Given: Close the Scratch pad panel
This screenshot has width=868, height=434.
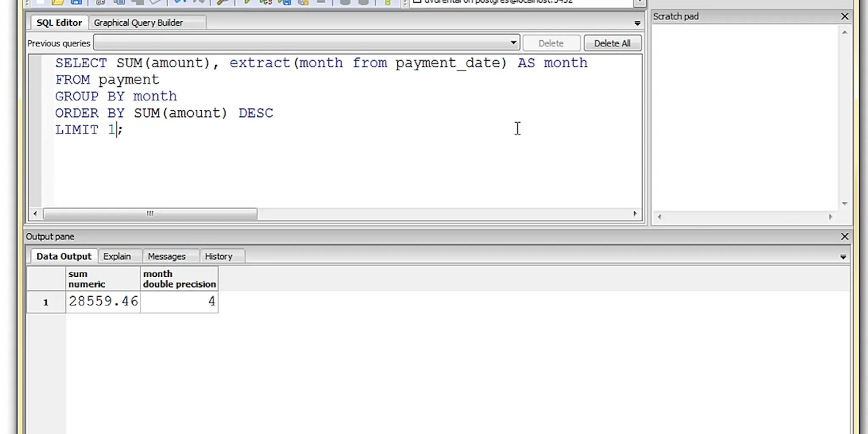Looking at the screenshot, I should pyautogui.click(x=845, y=17).
